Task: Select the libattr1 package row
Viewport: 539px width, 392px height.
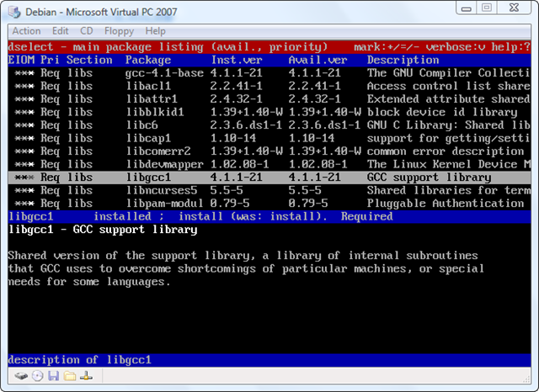Action: 269,99
